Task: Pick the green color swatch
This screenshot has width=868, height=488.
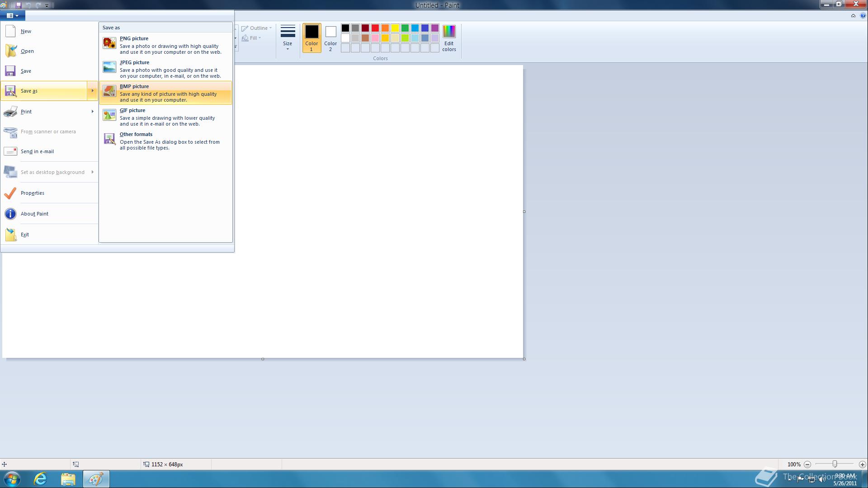Action: pos(405,28)
